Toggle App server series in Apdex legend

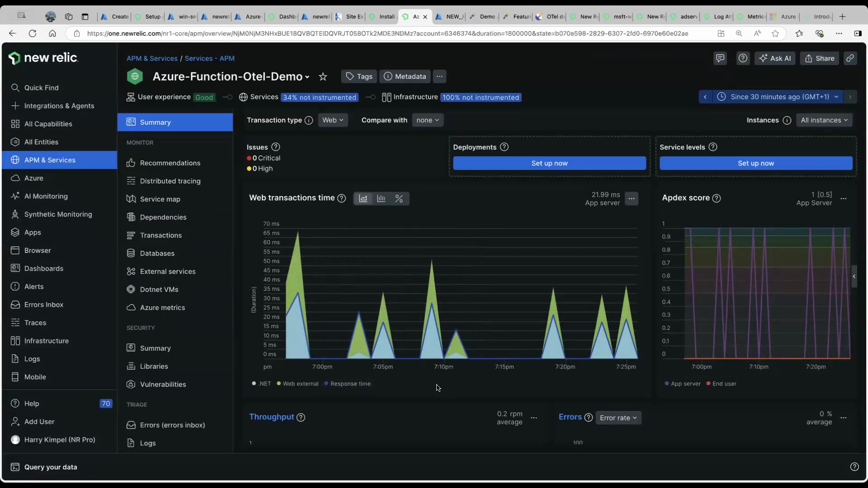683,384
